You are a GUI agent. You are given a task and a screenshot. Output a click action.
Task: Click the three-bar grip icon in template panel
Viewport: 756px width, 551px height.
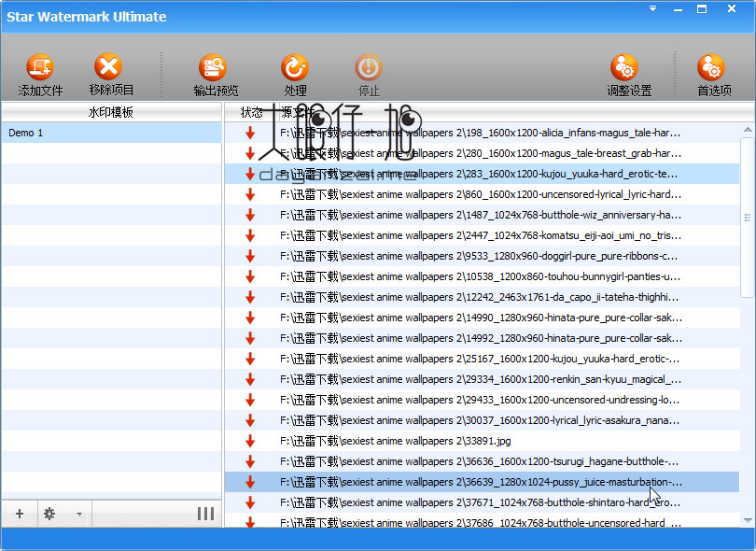pos(205,514)
